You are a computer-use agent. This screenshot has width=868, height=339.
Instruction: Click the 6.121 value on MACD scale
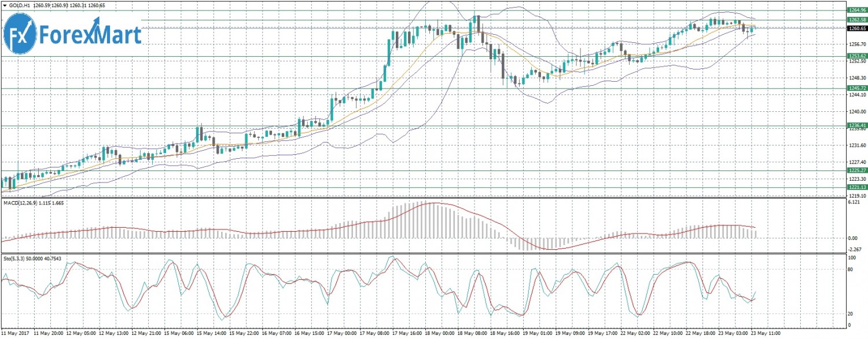coord(854,202)
